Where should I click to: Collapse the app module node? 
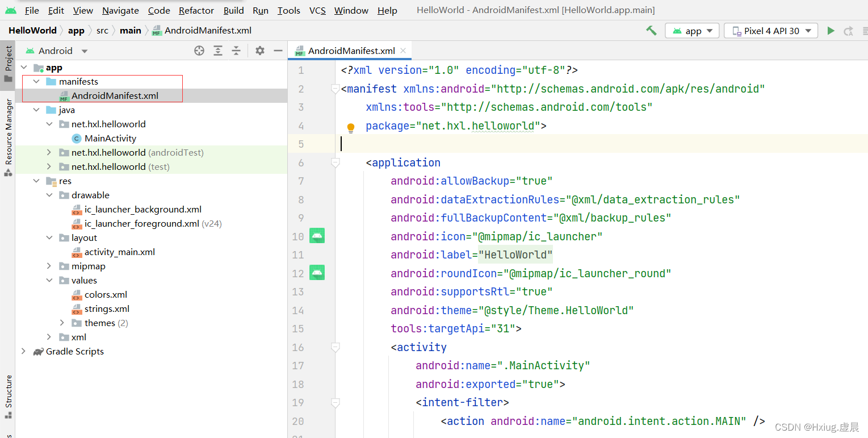pos(23,68)
